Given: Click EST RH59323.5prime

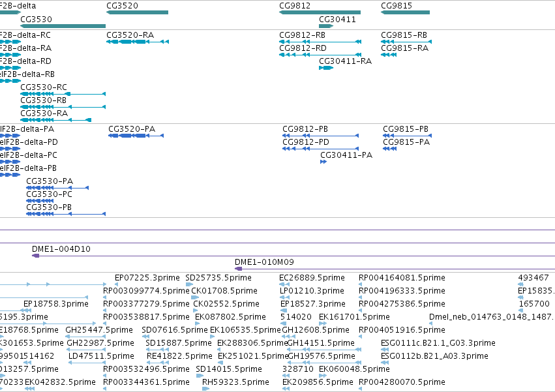Looking at the screenshot, I should pyautogui.click(x=235, y=382).
